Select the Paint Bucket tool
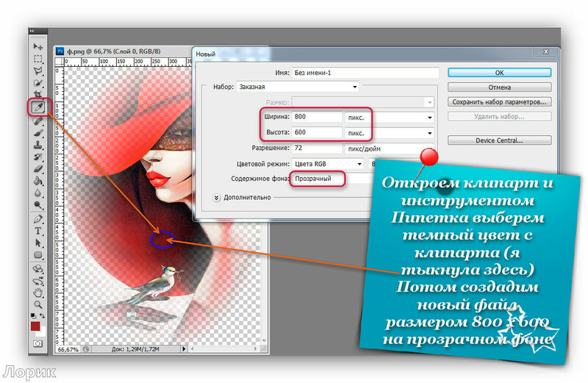Viewport: 588px width, 383px height. 38,181
